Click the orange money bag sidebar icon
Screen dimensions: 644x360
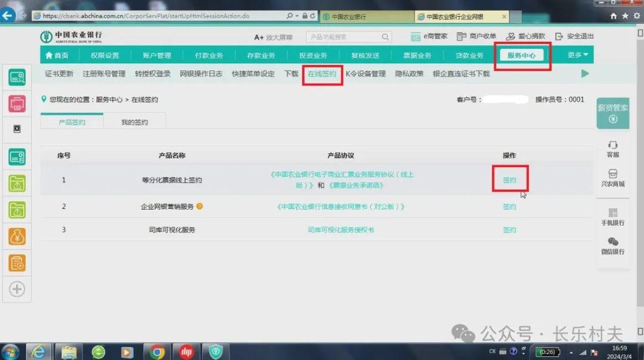pos(17,236)
